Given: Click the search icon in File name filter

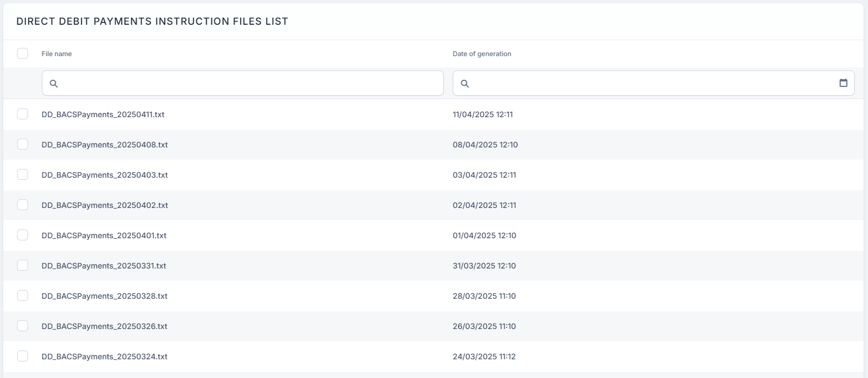Looking at the screenshot, I should [x=53, y=84].
